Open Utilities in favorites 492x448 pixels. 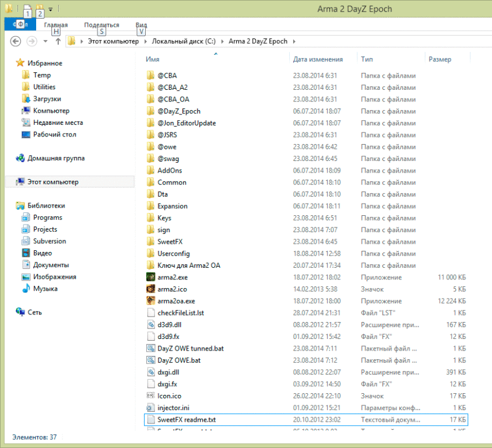[x=44, y=87]
